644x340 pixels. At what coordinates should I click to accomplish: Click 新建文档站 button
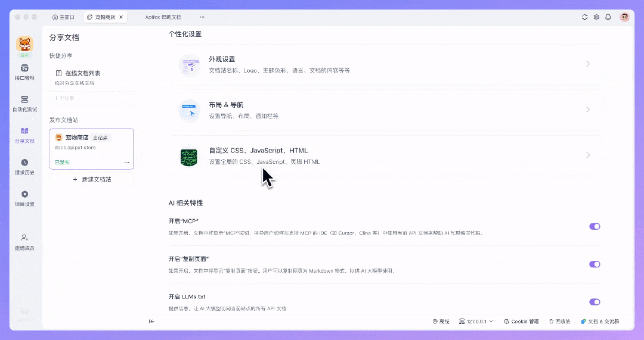(92, 180)
